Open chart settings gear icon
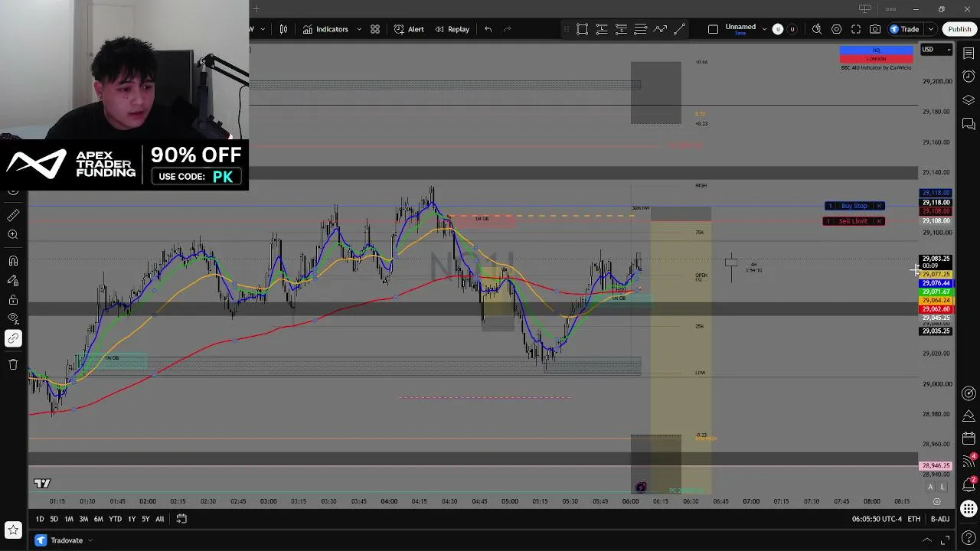980x551 pixels. coord(836,29)
